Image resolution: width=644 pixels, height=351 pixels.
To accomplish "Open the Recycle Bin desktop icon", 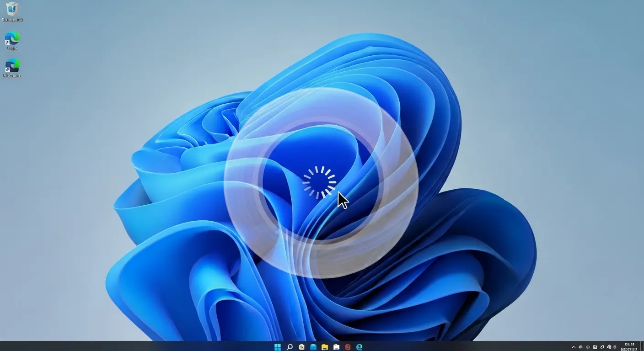I will [x=12, y=11].
